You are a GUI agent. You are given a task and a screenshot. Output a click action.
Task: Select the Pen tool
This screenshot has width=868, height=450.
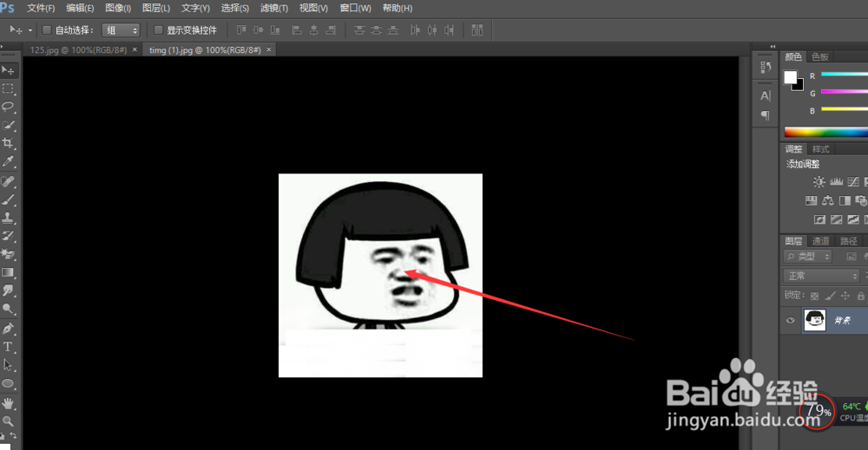8,329
